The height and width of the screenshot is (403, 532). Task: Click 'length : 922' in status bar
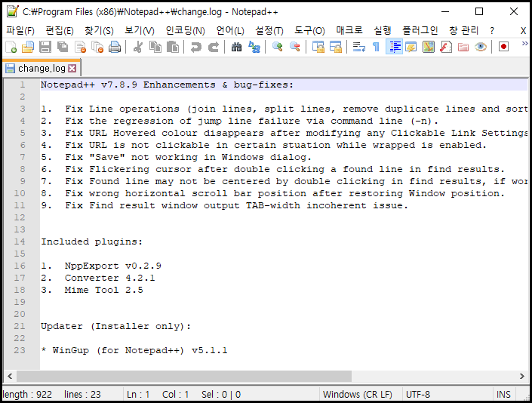[27, 394]
